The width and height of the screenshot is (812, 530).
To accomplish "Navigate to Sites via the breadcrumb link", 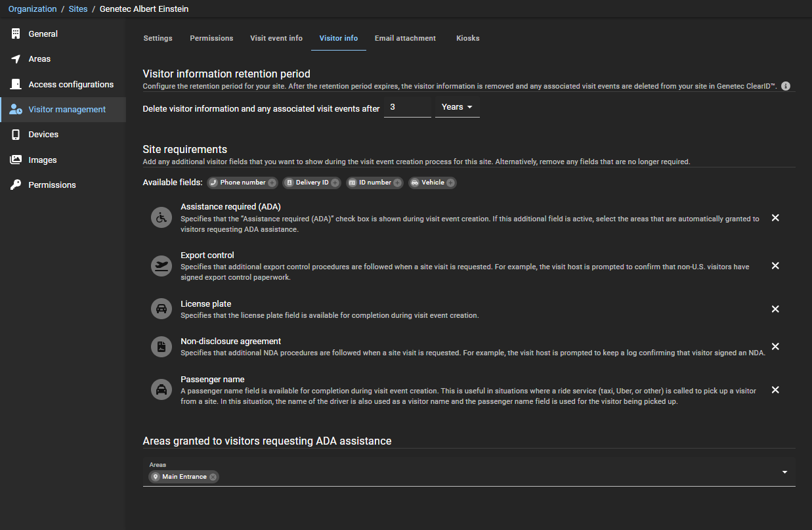I will tap(77, 9).
